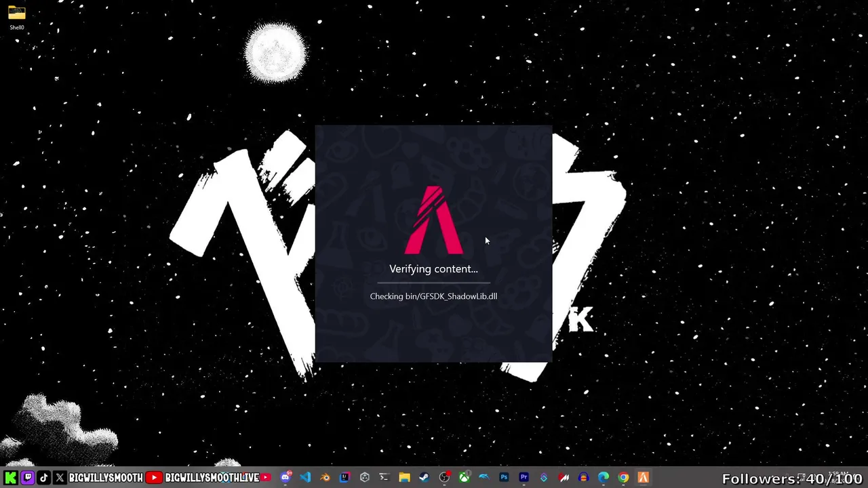Open Discord from the taskbar
The image size is (868, 488).
point(285,477)
